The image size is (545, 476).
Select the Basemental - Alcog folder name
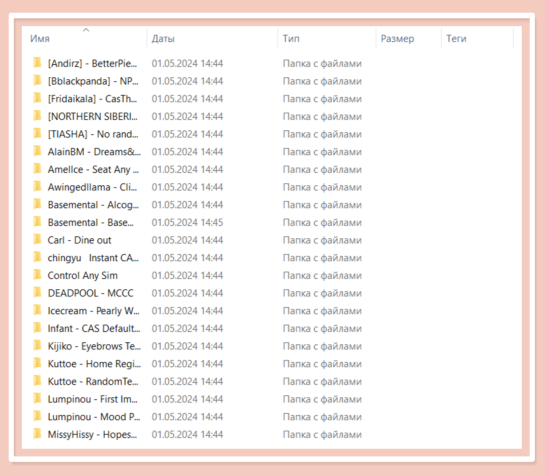coord(93,205)
